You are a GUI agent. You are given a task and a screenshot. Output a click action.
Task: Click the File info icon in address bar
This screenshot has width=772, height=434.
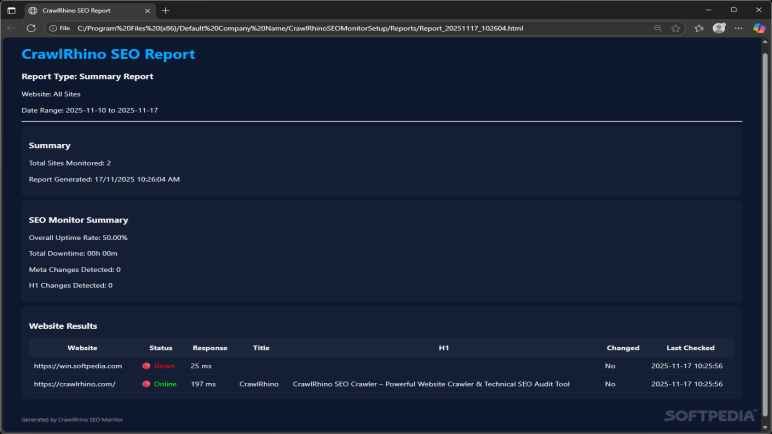coord(59,28)
